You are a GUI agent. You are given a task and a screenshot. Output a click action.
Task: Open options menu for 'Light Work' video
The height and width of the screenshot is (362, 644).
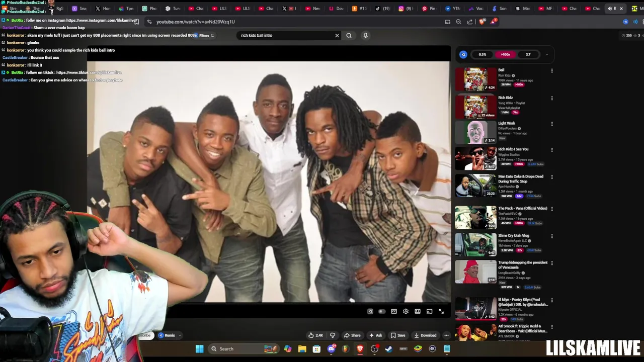pos(552,124)
